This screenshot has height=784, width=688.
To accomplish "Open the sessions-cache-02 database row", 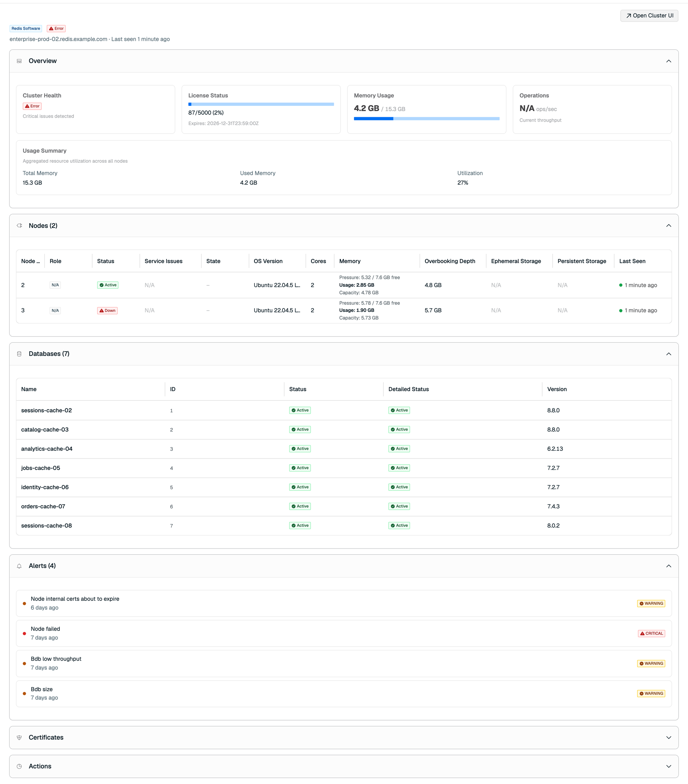I will pos(344,410).
